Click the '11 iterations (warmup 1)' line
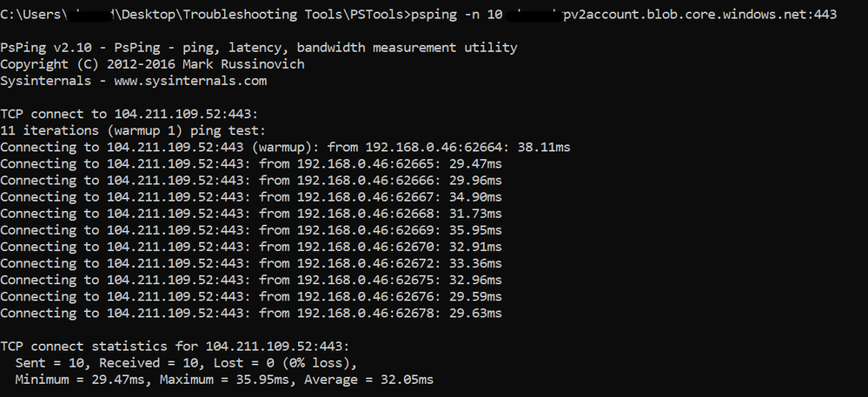 tap(133, 130)
